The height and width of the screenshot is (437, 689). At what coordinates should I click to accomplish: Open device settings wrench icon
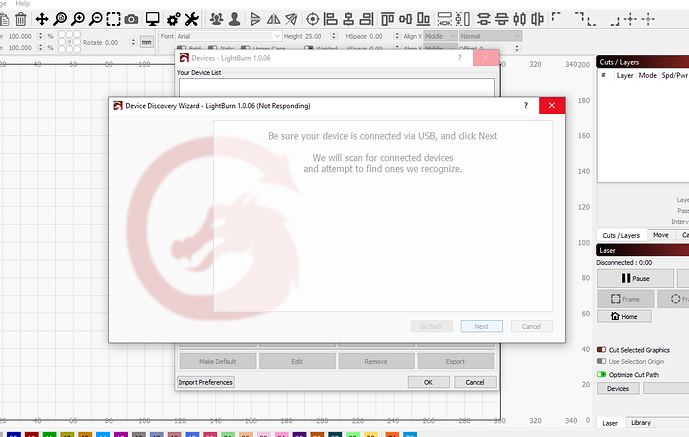click(191, 19)
